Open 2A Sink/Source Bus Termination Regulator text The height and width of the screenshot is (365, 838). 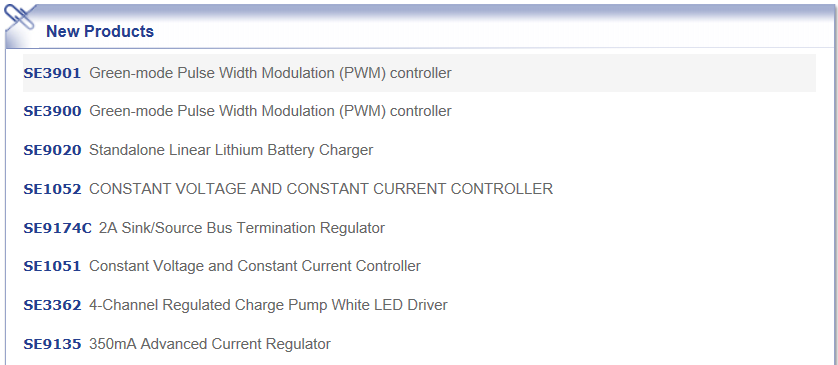[x=242, y=228]
